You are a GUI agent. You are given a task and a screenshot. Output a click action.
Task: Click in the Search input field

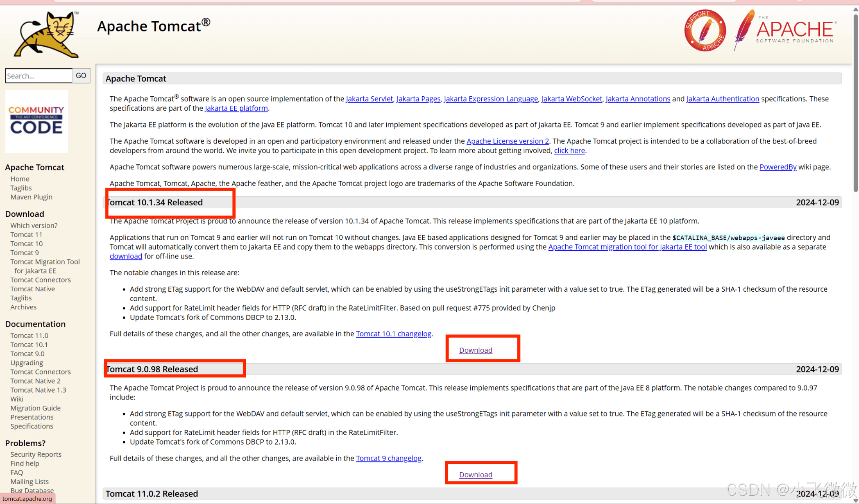pyautogui.click(x=39, y=75)
